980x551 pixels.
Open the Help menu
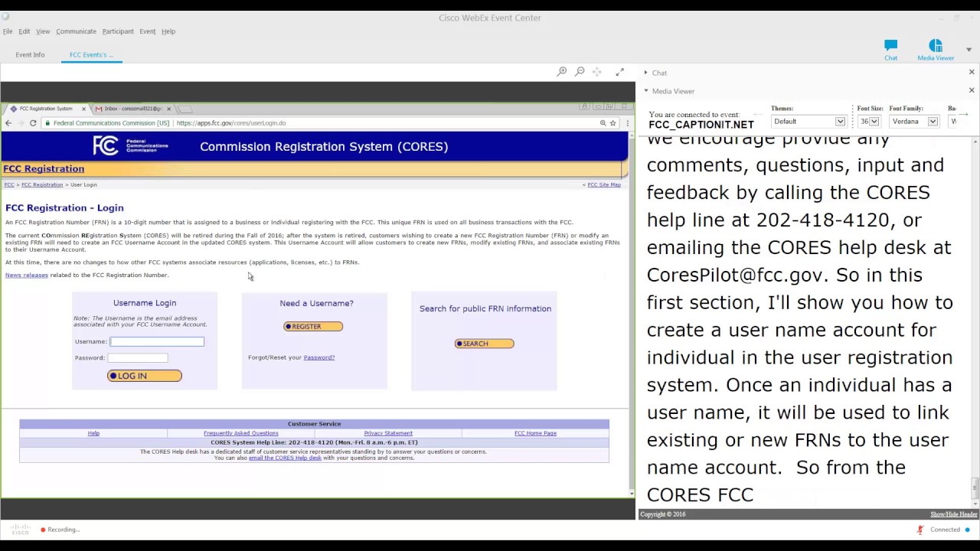pos(168,31)
